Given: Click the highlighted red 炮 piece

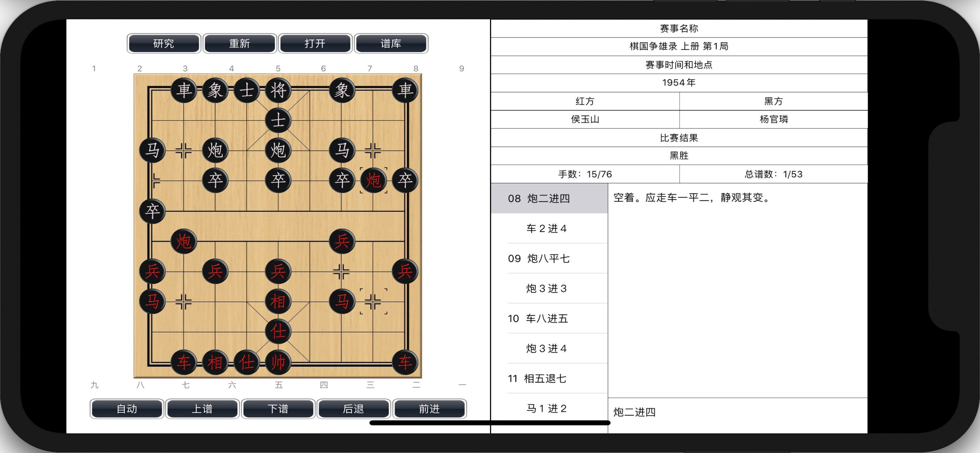Looking at the screenshot, I should tap(373, 181).
